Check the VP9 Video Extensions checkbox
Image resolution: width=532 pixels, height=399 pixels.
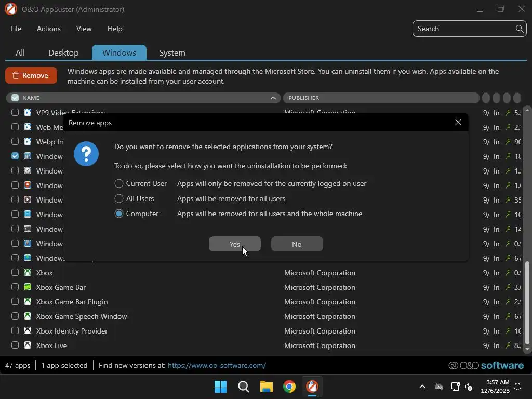15,112
